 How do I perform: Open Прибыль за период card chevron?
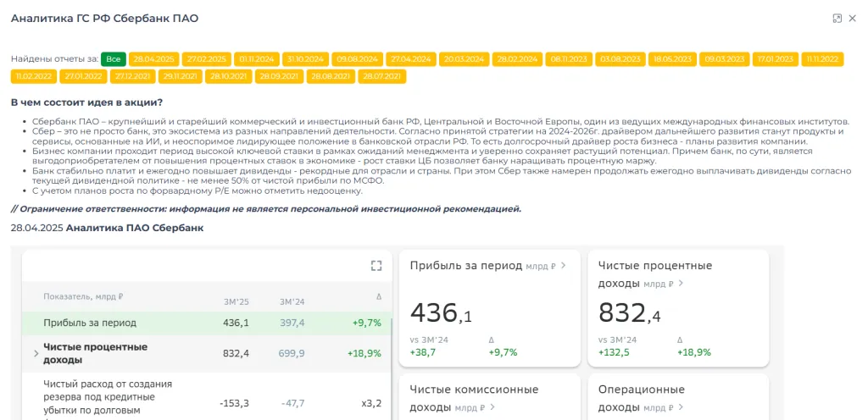[x=564, y=266]
